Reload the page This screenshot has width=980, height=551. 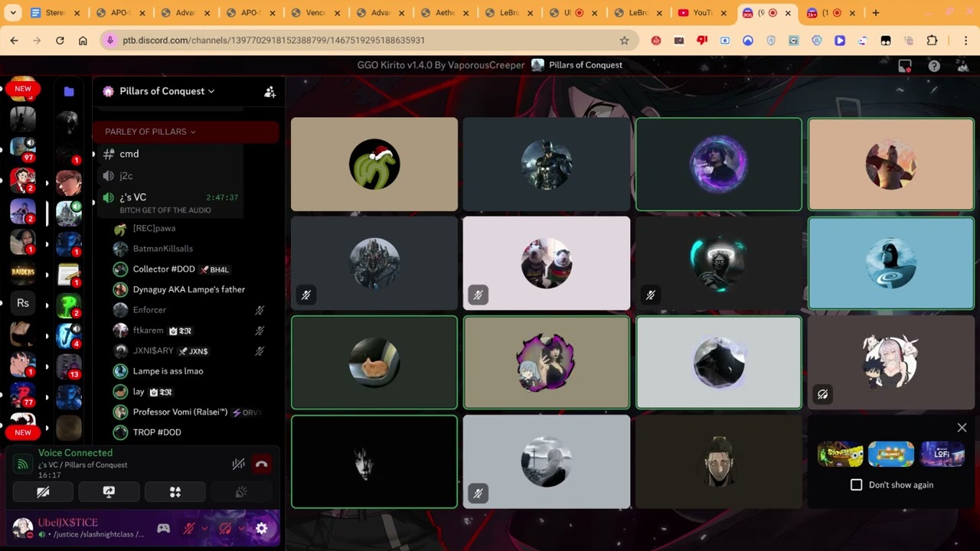coord(60,41)
